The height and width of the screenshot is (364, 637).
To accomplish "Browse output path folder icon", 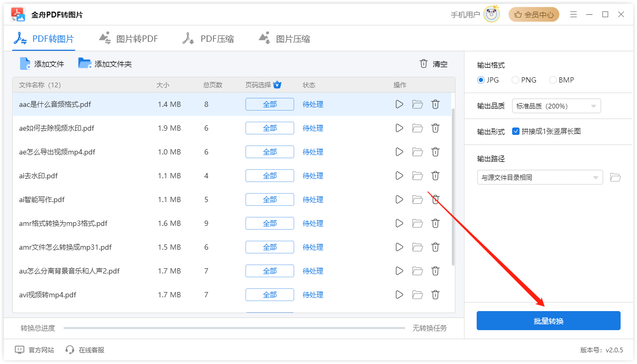I will click(615, 177).
